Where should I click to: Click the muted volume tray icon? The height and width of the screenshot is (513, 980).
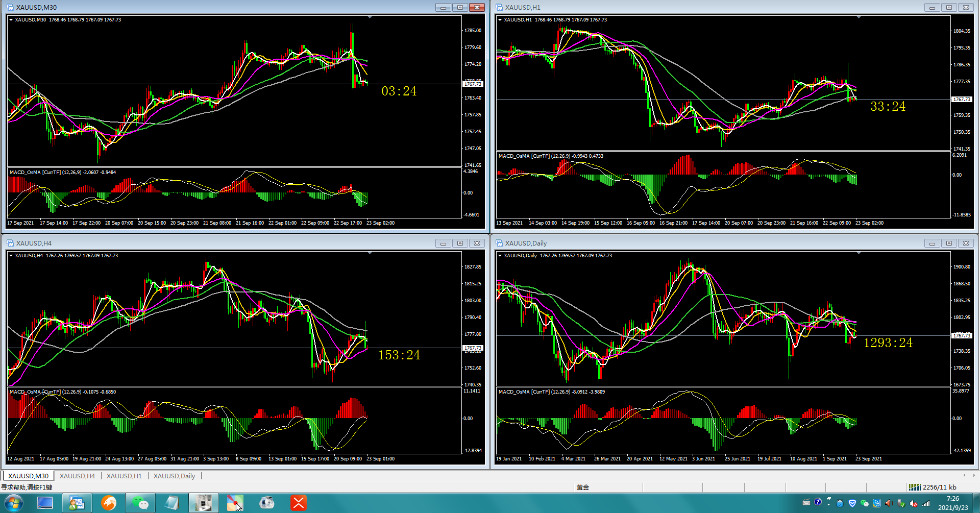click(914, 503)
